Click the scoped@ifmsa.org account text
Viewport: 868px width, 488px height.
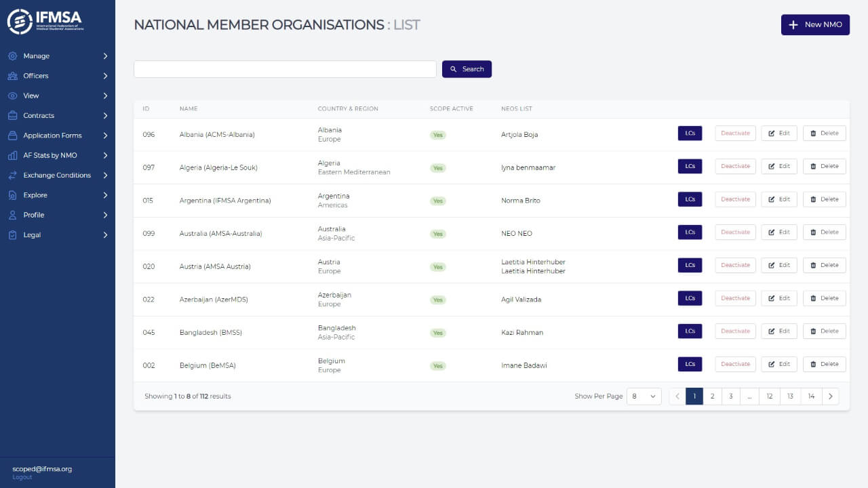click(42, 469)
